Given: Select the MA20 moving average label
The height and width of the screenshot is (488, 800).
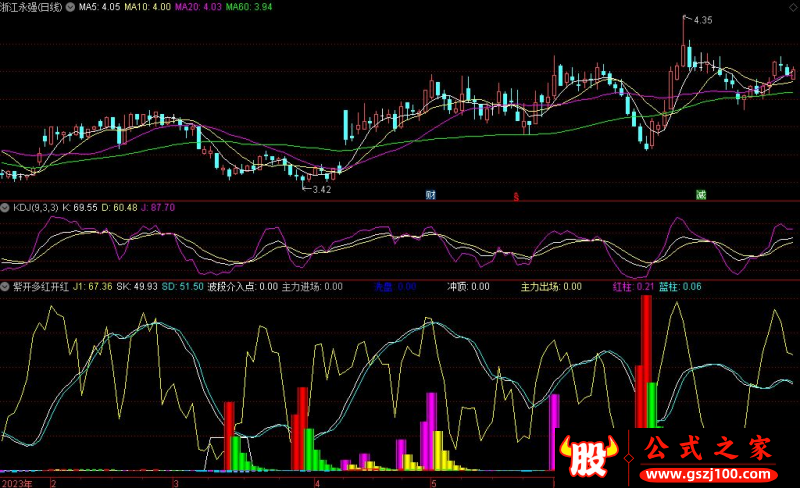Looking at the screenshot, I should (x=200, y=7).
